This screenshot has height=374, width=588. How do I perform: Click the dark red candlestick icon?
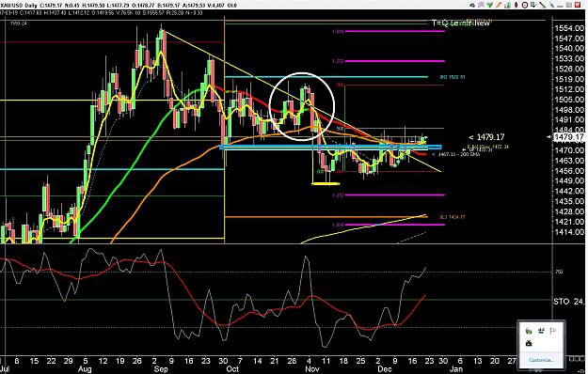point(516,5)
